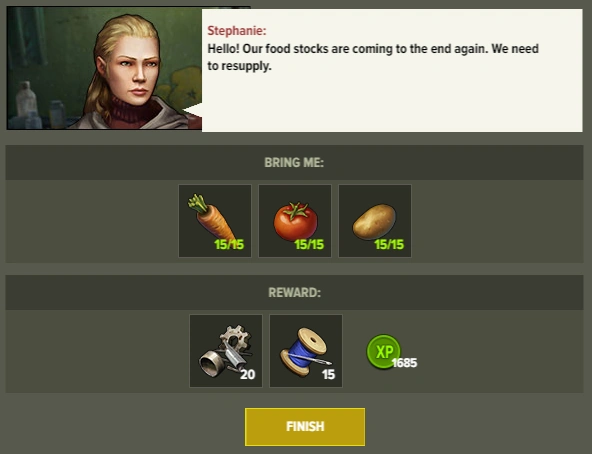This screenshot has height=454, width=592.
Task: Click the REWARD header bar
Action: click(x=294, y=292)
